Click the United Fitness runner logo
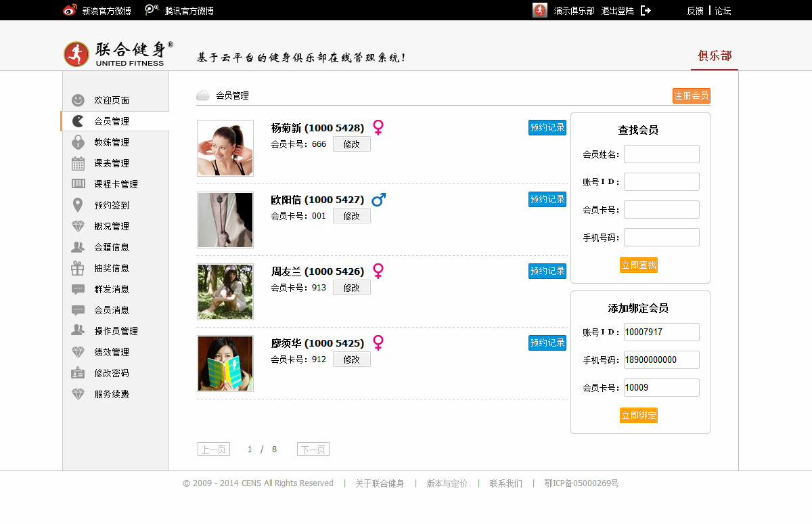This screenshot has height=524, width=812. tap(76, 54)
